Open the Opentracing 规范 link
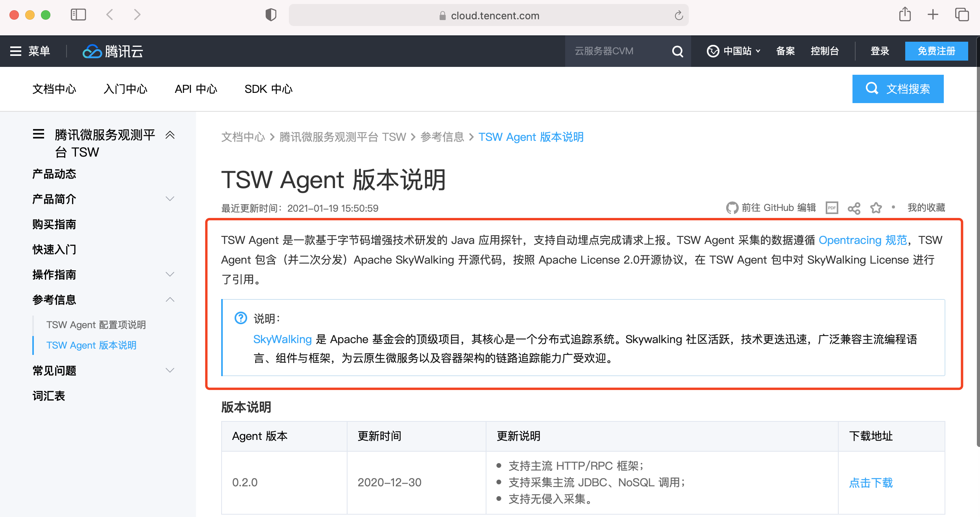 pyautogui.click(x=862, y=240)
